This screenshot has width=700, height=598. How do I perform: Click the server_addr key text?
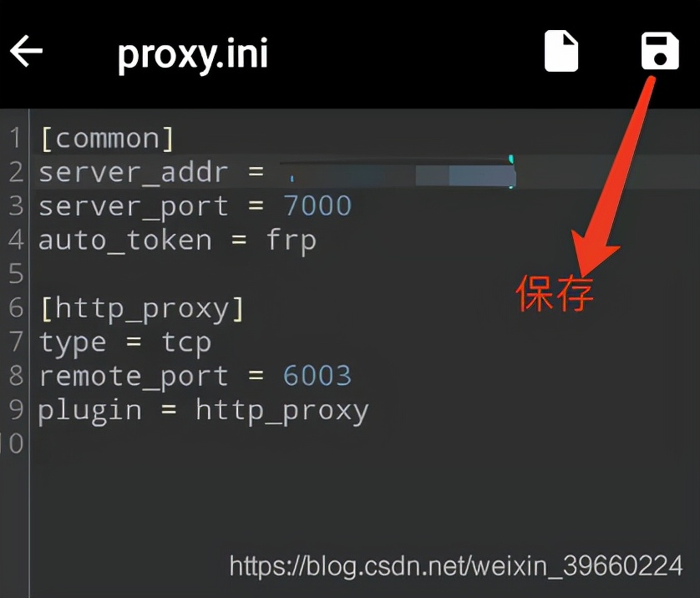coord(134,174)
